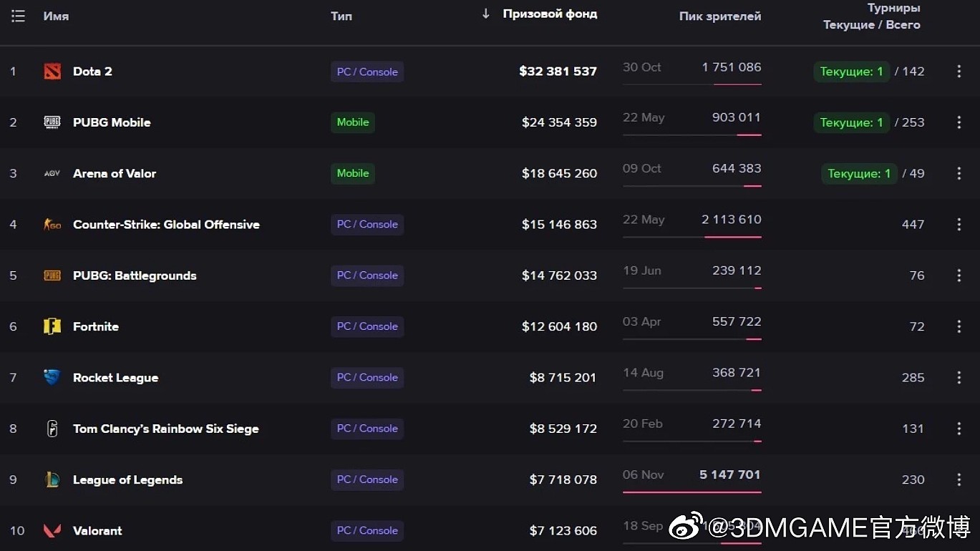Click peak viewers value 2 113 610

click(x=732, y=219)
